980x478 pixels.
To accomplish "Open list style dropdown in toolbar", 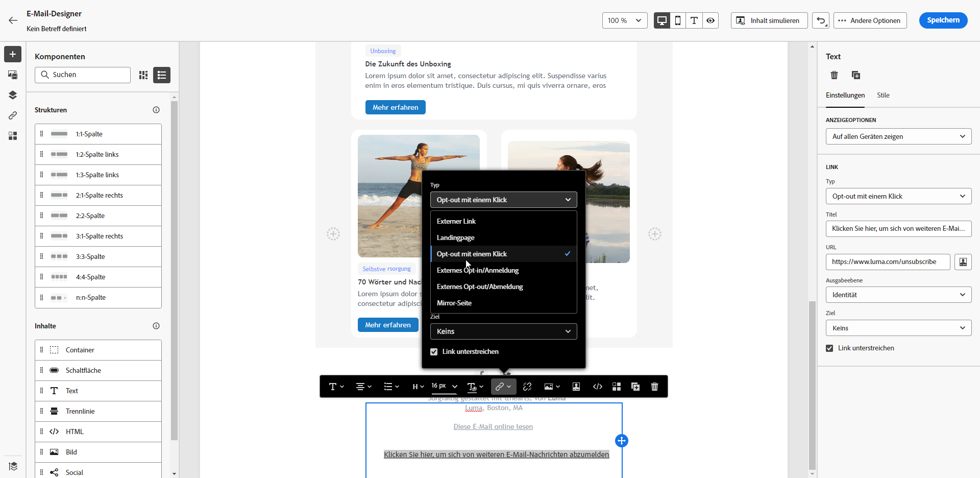I will coord(391,387).
